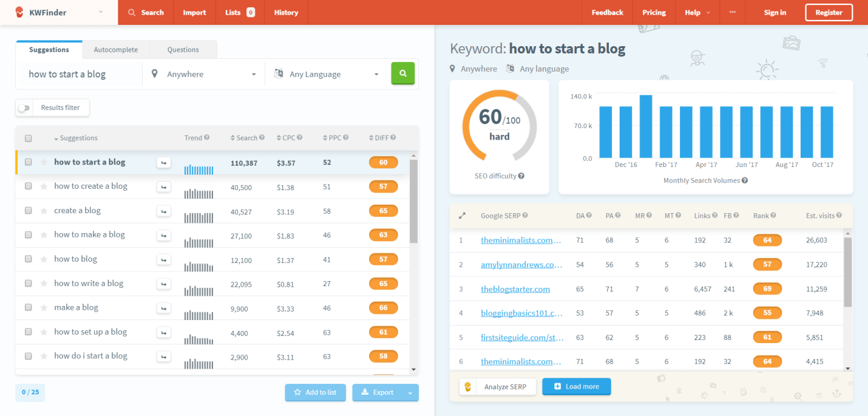Image resolution: width=868 pixels, height=416 pixels.
Task: Open the Import menu item
Action: click(x=194, y=12)
